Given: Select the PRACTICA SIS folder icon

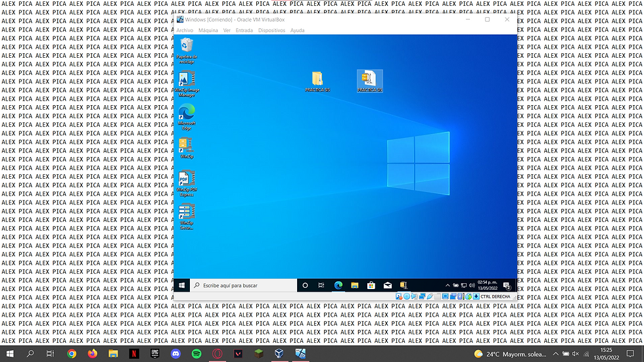Looking at the screenshot, I should point(317,81).
